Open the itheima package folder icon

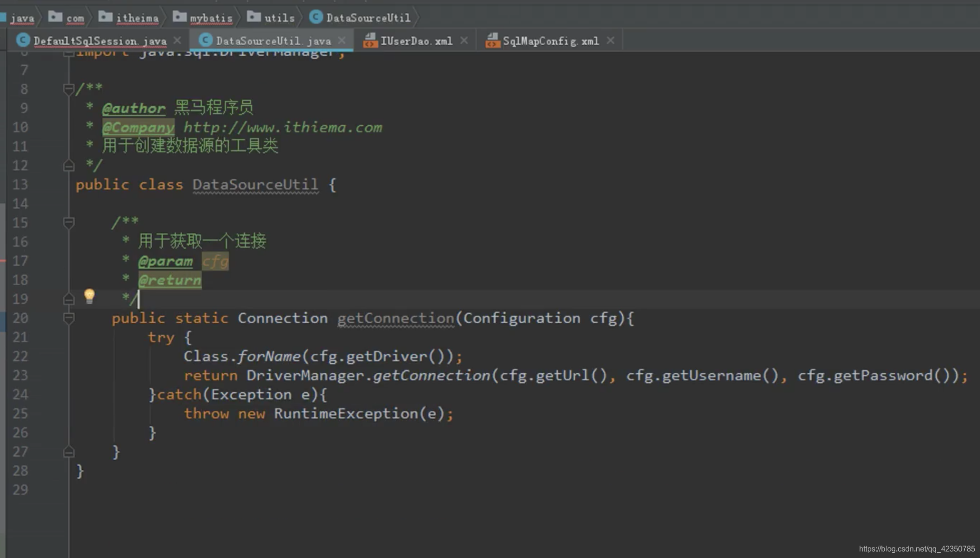pos(104,17)
